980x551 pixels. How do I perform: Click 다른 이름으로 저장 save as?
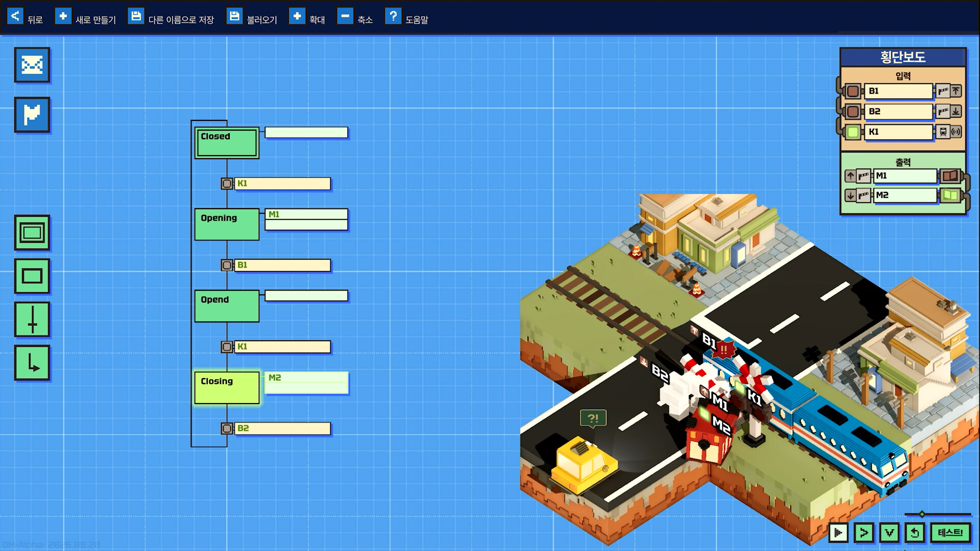pos(171,18)
